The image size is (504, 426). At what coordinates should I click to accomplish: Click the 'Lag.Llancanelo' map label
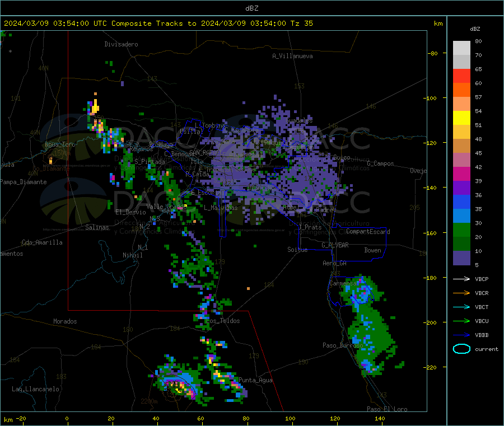(35, 389)
